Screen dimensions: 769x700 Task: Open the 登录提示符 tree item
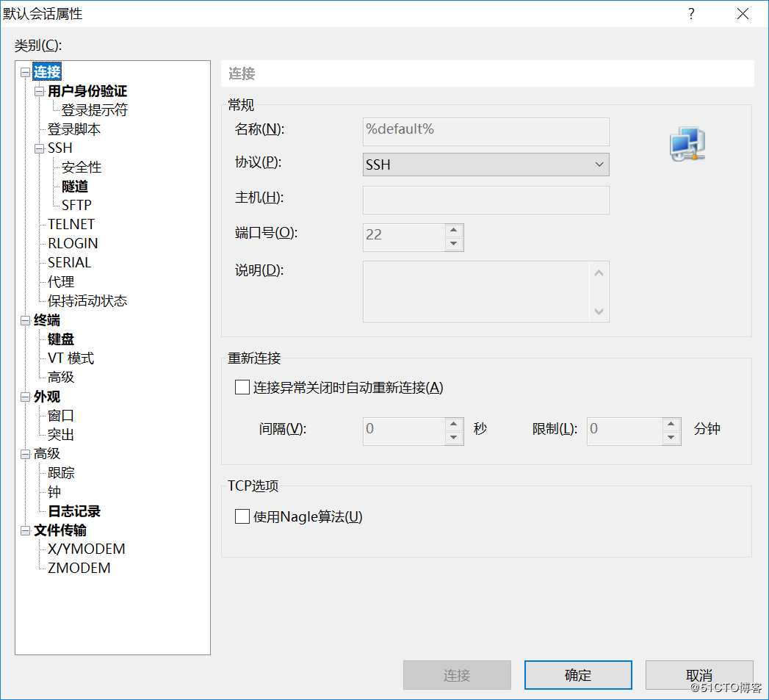tap(94, 110)
